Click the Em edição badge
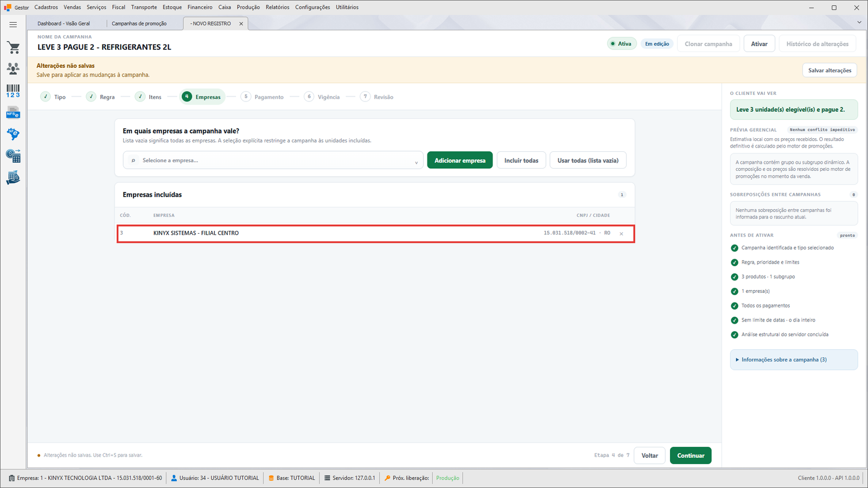 pos(657,44)
